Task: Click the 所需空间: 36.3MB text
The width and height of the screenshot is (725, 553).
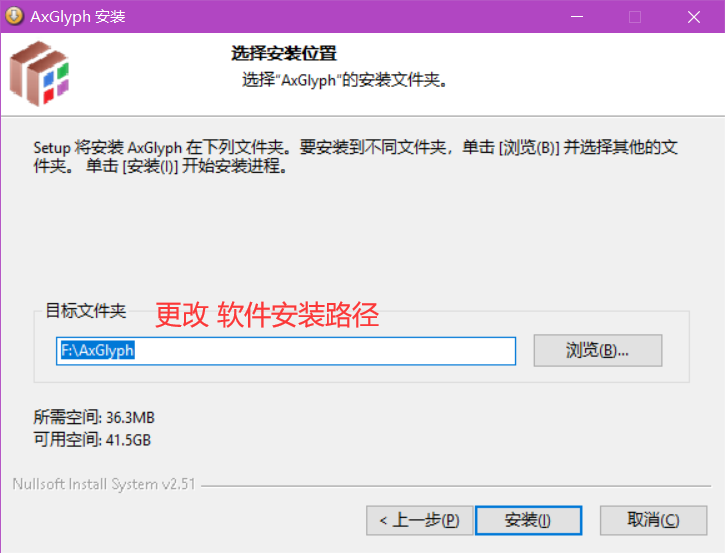Action: click(x=94, y=418)
